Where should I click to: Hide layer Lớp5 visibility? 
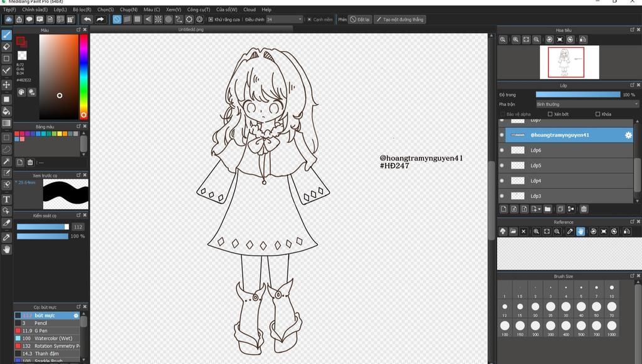[x=502, y=165]
